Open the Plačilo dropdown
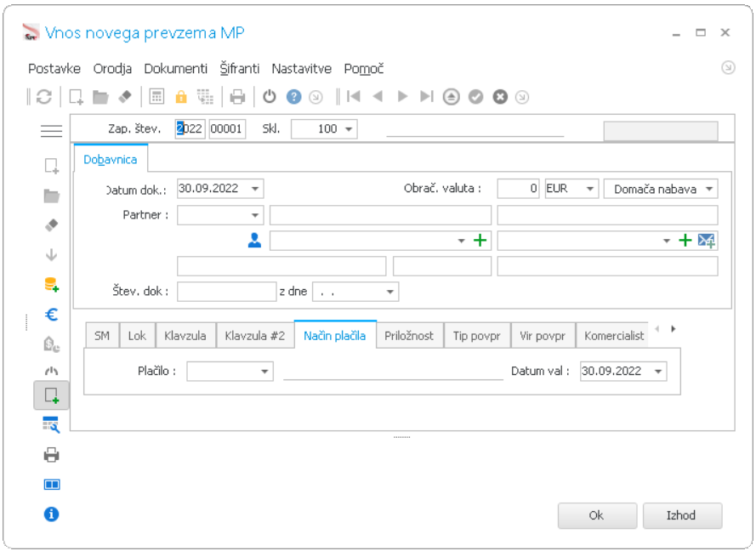This screenshot has width=756, height=551. coord(264,372)
